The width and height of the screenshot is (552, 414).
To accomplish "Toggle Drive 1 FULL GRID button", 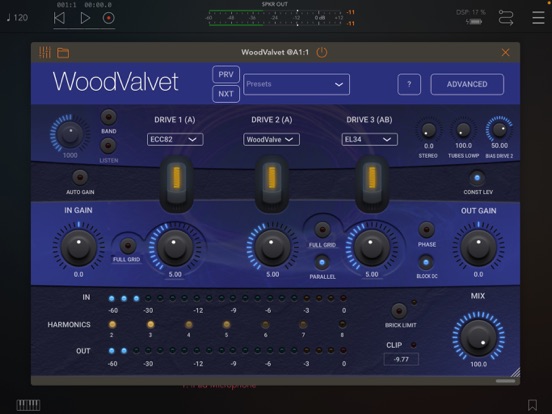I will [x=128, y=245].
